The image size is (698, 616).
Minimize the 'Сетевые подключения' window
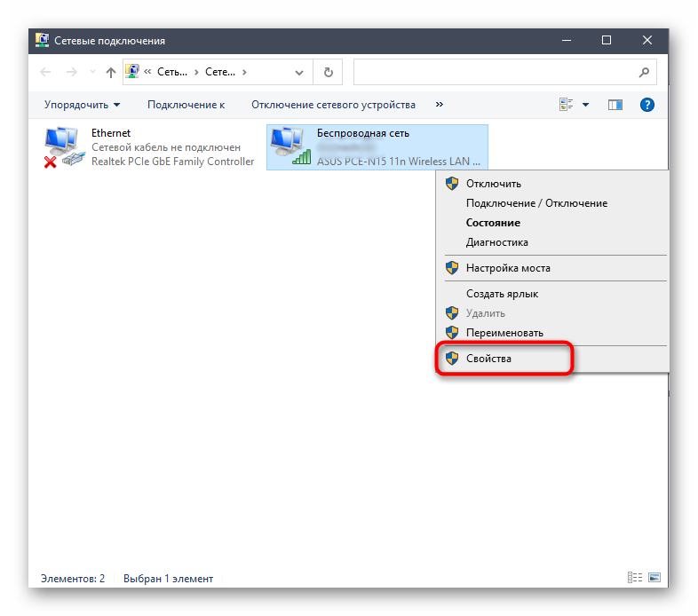tap(567, 40)
